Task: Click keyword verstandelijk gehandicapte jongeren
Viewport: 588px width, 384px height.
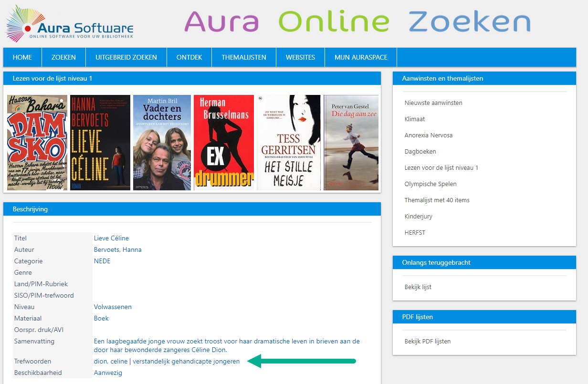Action: tap(186, 362)
